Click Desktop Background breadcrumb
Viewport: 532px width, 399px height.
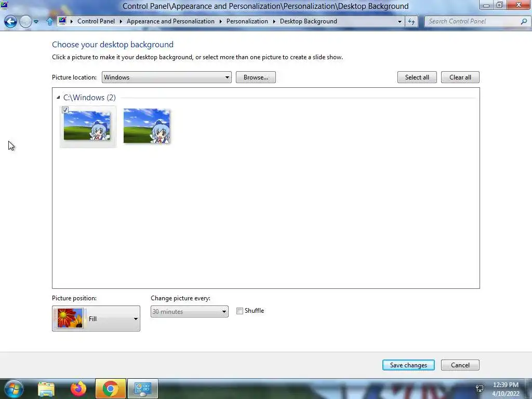(308, 21)
